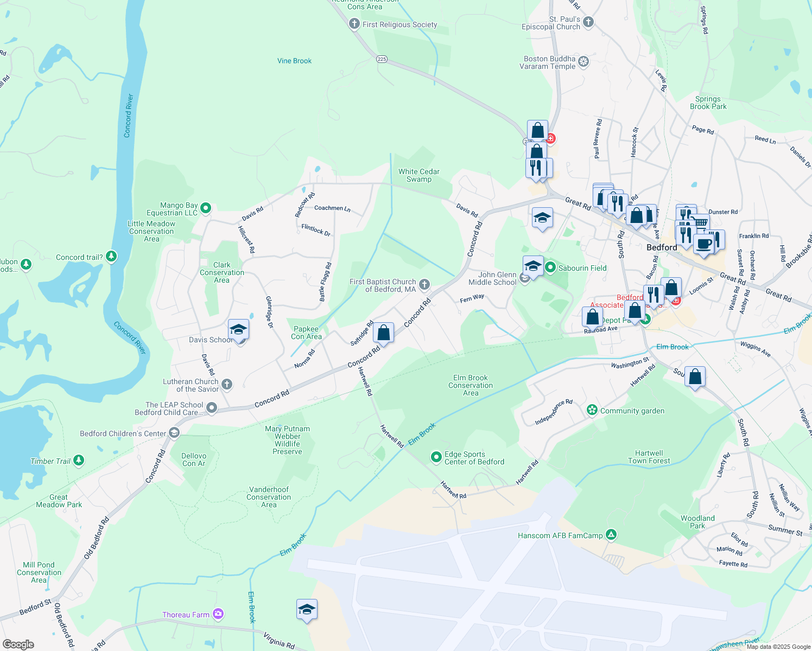Click the Summer St street label
Viewport: 812px width, 651px height.
(785, 529)
